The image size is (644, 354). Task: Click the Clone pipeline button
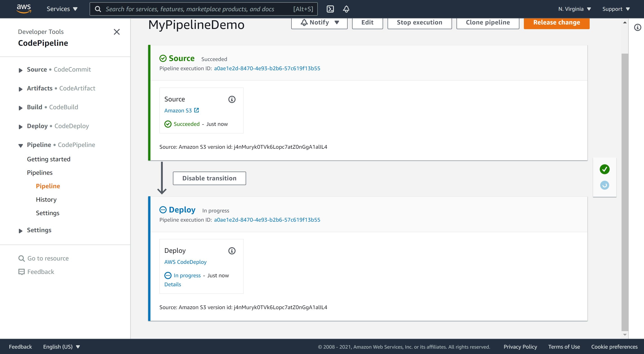[488, 22]
